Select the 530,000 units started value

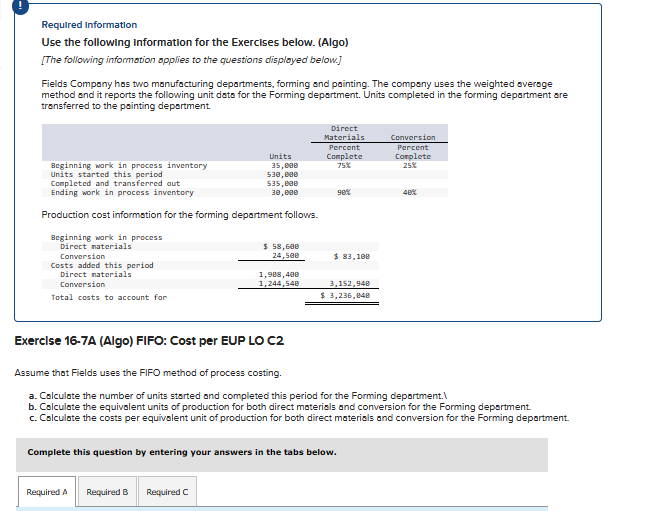pyautogui.click(x=282, y=174)
